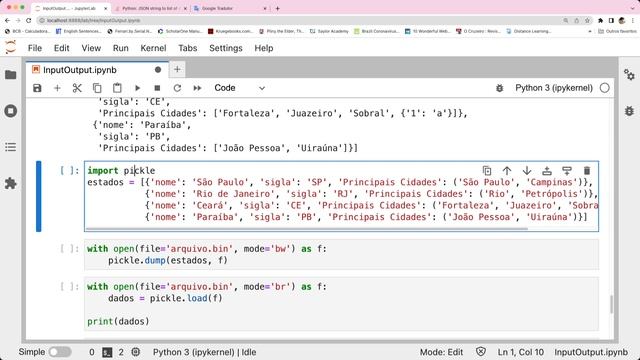Copy the selected cell from the toolbar
Screen dimensions: 640x360
97,88
